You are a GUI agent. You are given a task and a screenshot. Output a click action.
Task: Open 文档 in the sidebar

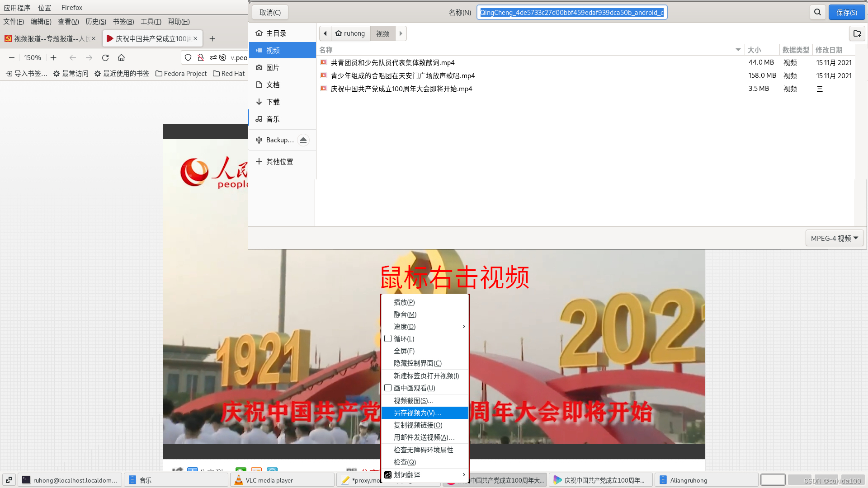(x=282, y=85)
